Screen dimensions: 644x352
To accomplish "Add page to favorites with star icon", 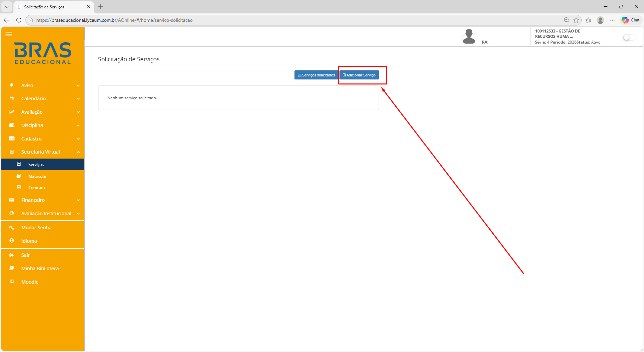I will 576,20.
